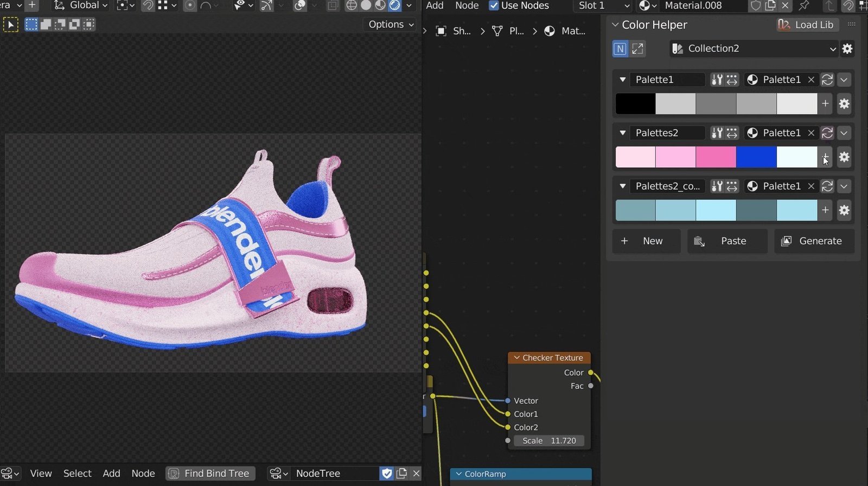Switch to Wireframe viewport shading
Viewport: 868px width, 486px height.
[x=352, y=5]
